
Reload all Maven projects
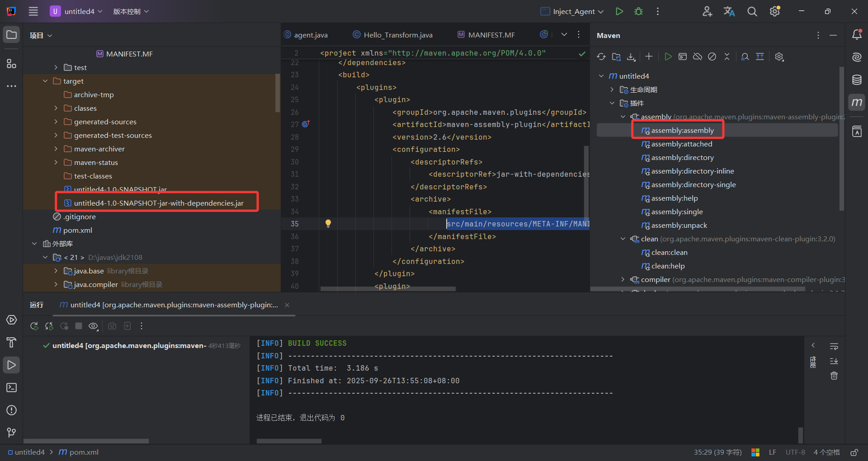601,56
